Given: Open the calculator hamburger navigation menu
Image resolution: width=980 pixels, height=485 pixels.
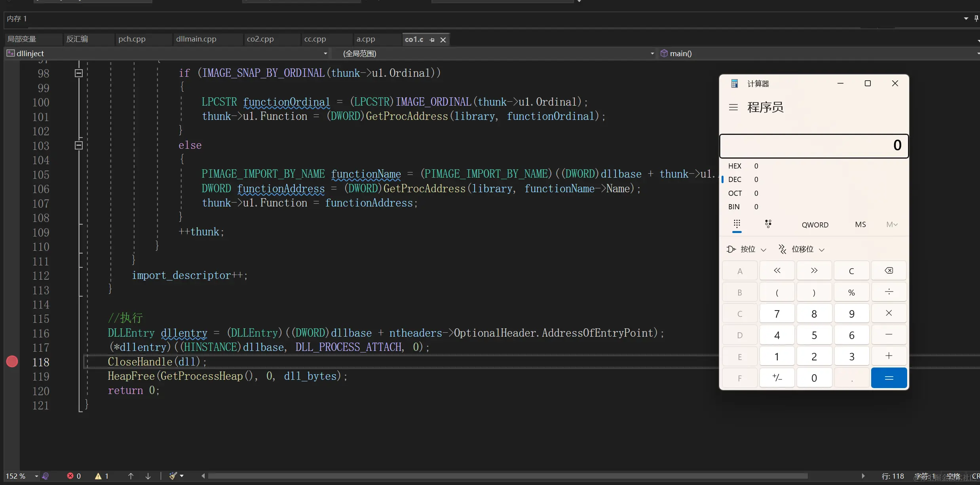Looking at the screenshot, I should (x=733, y=107).
